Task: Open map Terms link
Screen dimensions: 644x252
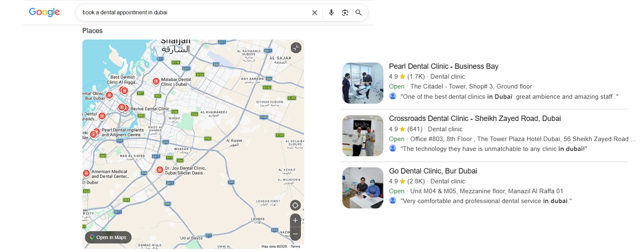Action: [295, 246]
